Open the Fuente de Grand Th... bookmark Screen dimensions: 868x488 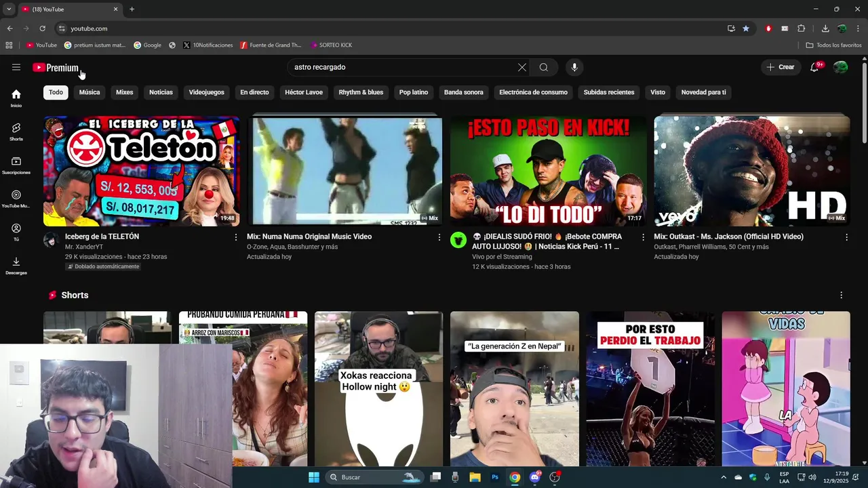pyautogui.click(x=271, y=45)
